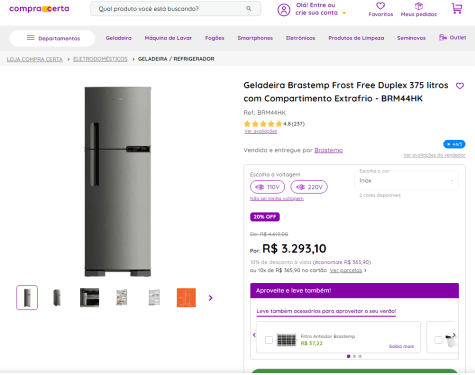
Task: Select the 220V voltage option
Action: (309, 187)
